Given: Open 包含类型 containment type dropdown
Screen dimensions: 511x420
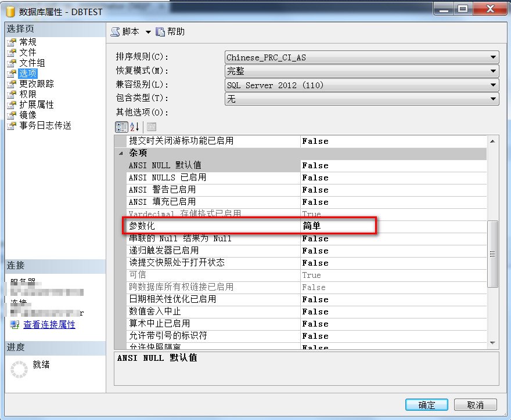Looking at the screenshot, I should tap(362, 99).
